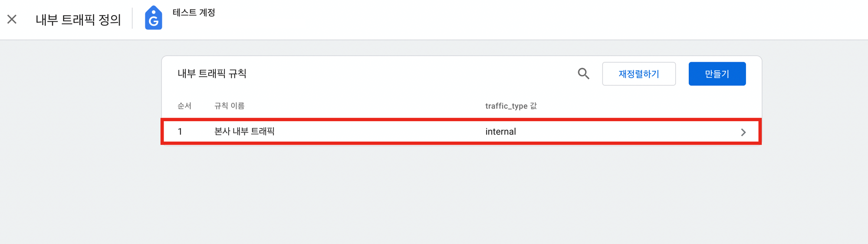Click the divider beside the tag icon
The height and width of the screenshot is (244, 868).
[132, 18]
